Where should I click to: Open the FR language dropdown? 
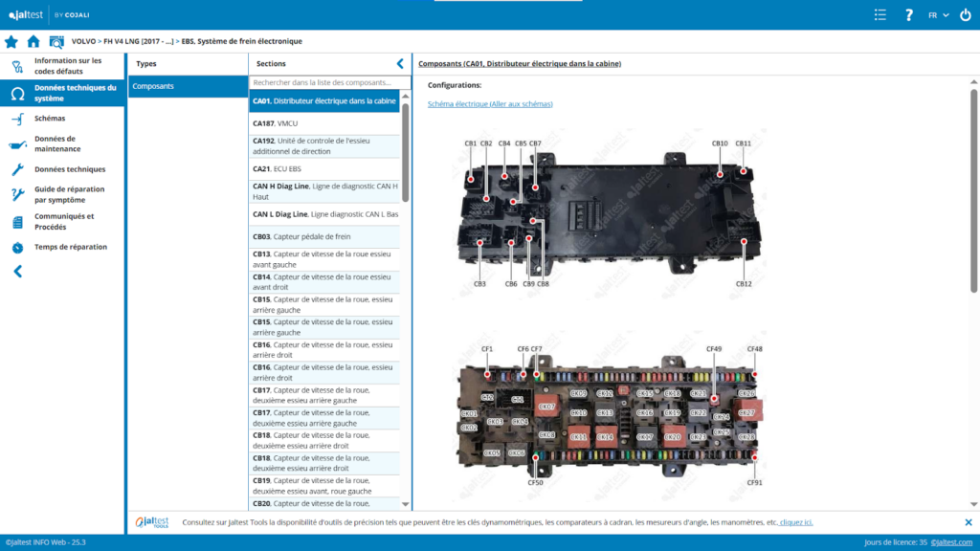pos(938,15)
